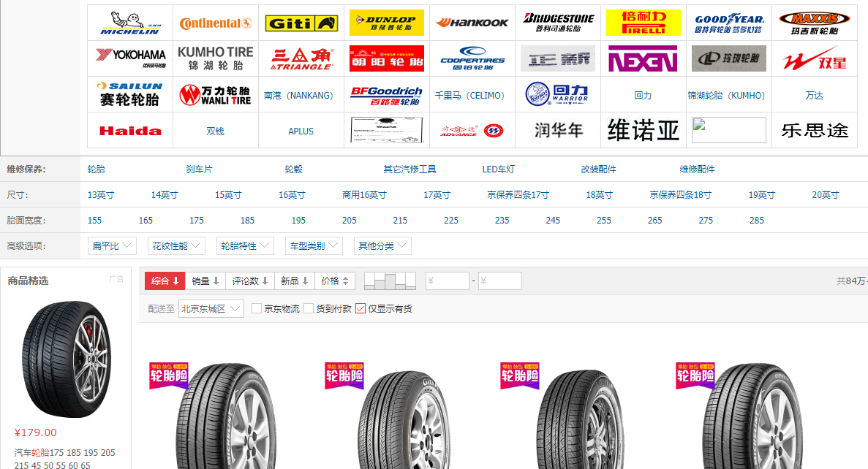Image resolution: width=868 pixels, height=469 pixels.
Task: Filter by Yokohama brand logo
Action: 130,58
